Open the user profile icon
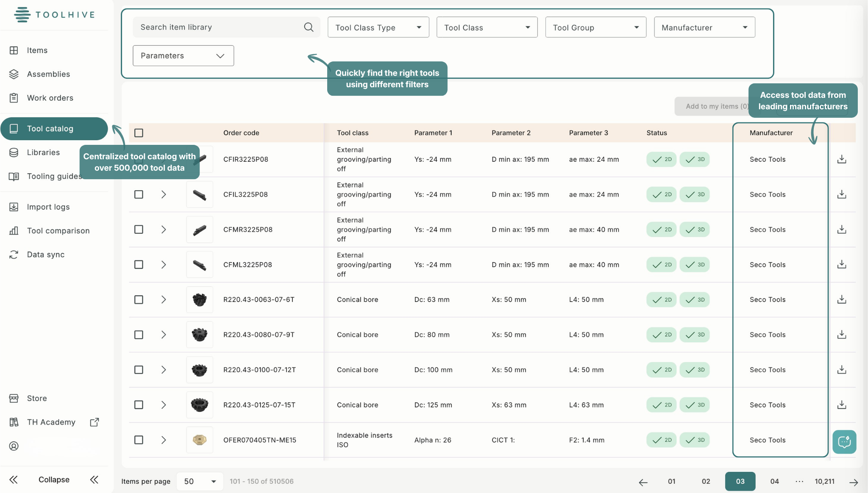 pos(14,446)
